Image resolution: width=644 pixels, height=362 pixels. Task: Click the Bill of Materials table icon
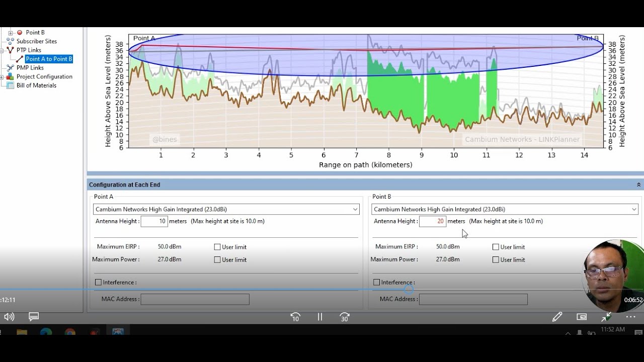(10, 85)
